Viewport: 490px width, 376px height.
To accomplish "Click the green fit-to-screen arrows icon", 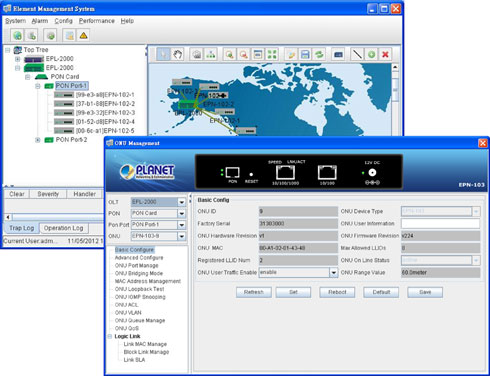I will [x=272, y=54].
